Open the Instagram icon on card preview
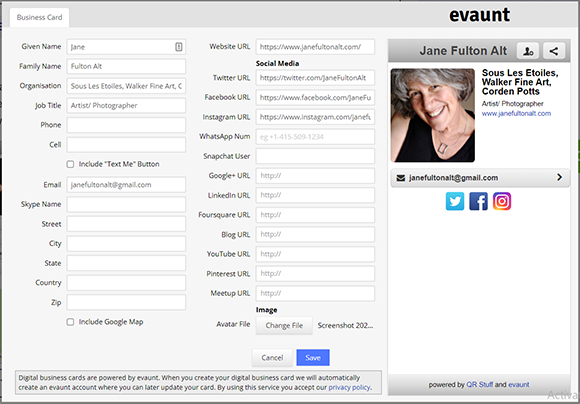 click(x=502, y=201)
